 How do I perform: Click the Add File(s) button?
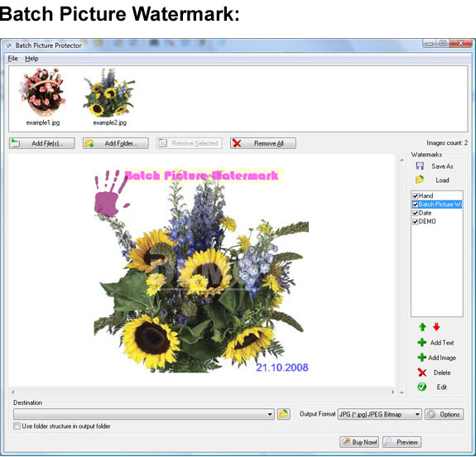tap(42, 143)
